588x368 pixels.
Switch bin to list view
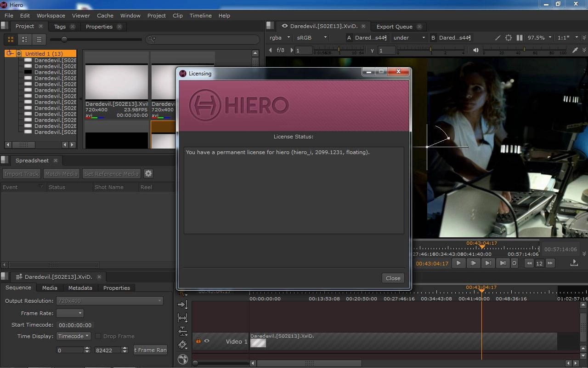coord(39,40)
